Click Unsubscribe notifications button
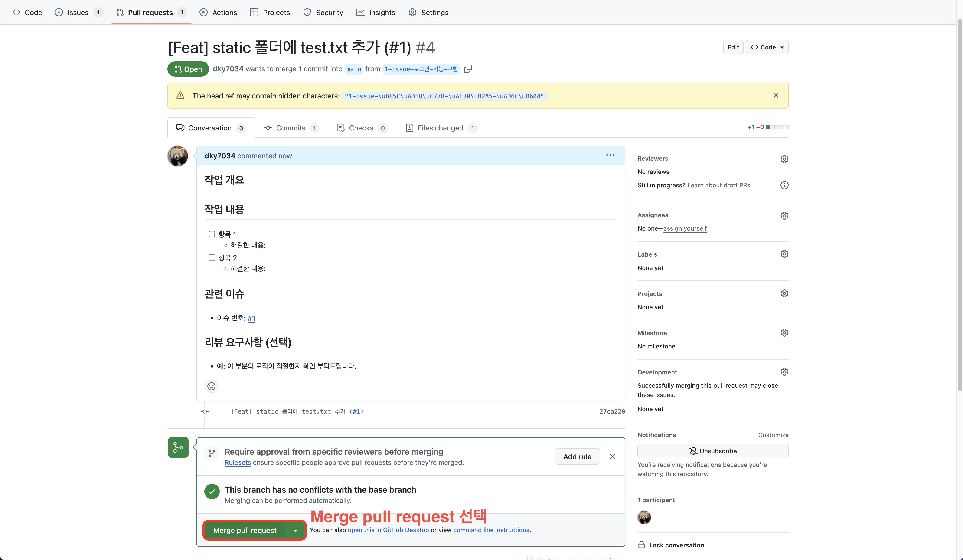Screen dimensions: 963x560 coord(713,451)
